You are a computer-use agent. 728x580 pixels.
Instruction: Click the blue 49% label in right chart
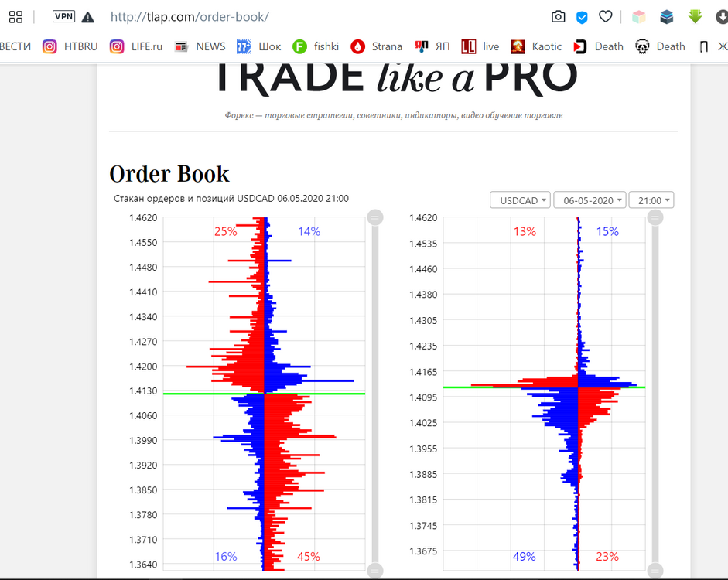525,556
